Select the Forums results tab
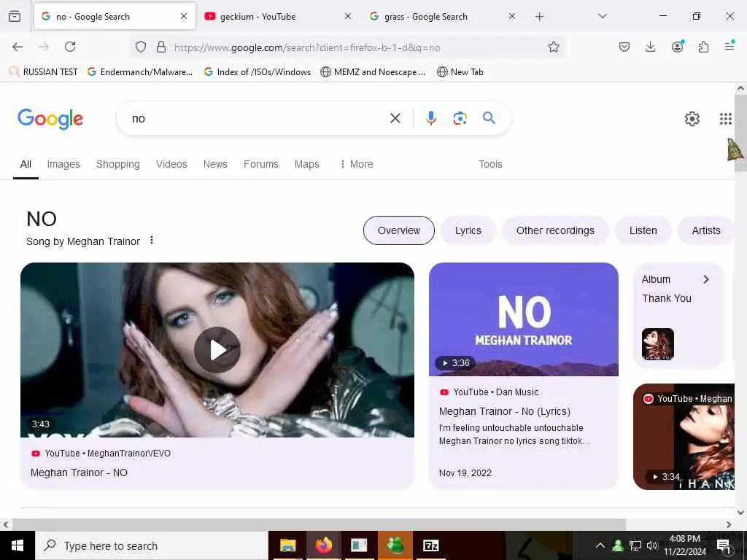 click(x=261, y=164)
